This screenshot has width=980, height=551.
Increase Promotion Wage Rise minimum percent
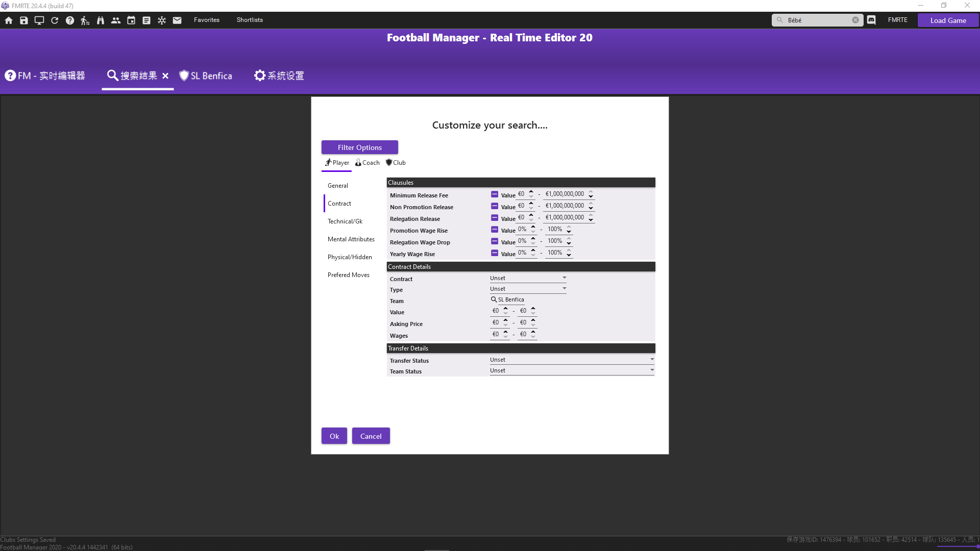pos(533,227)
